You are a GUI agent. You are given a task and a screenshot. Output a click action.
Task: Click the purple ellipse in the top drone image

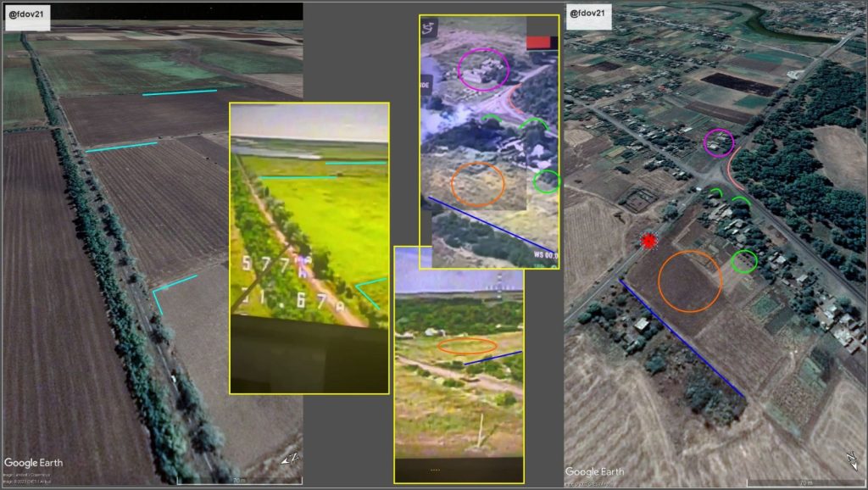483,70
